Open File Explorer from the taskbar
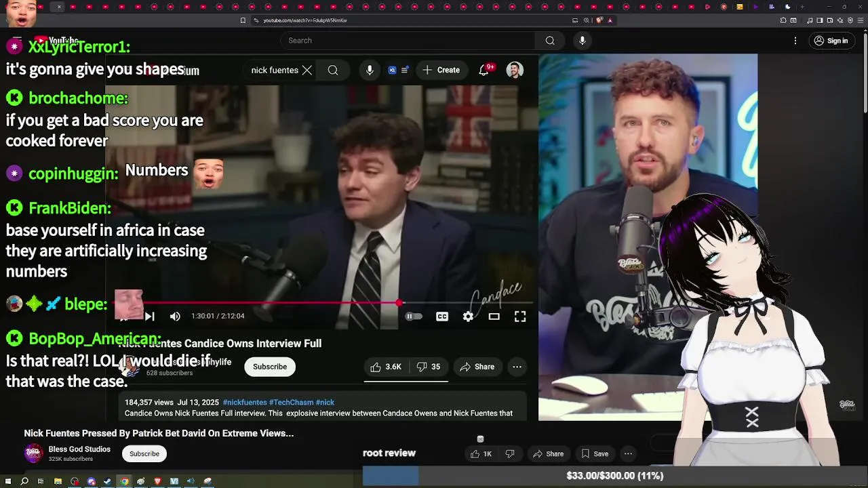868x488 pixels. pos(58,481)
